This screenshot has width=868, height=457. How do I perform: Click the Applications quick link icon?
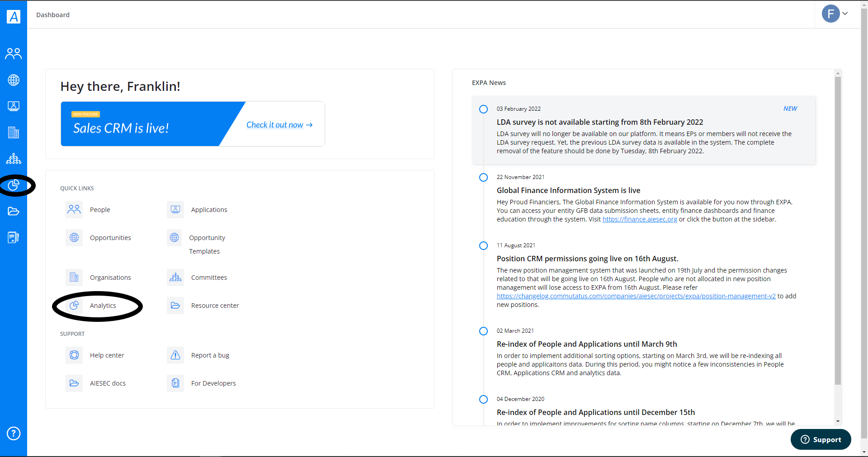tap(175, 210)
